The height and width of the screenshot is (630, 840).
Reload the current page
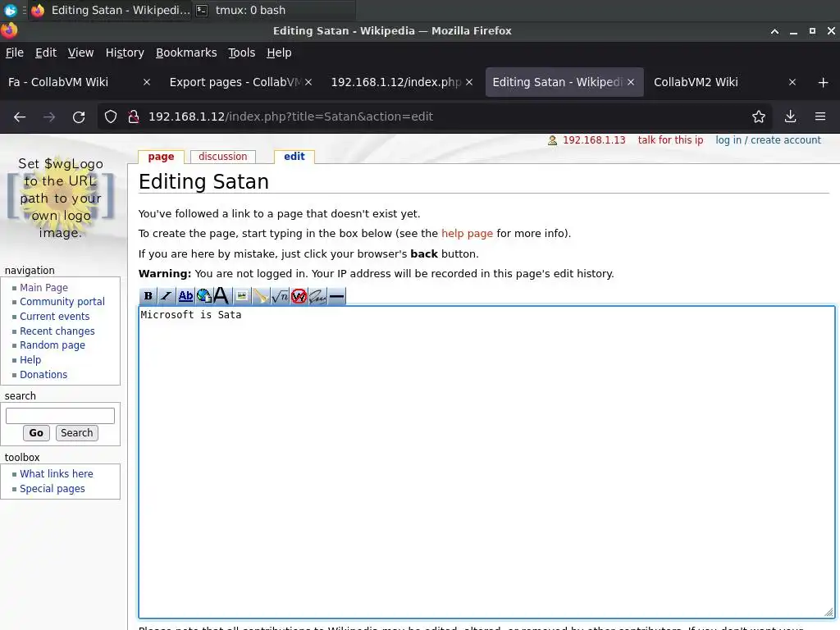tap(79, 116)
